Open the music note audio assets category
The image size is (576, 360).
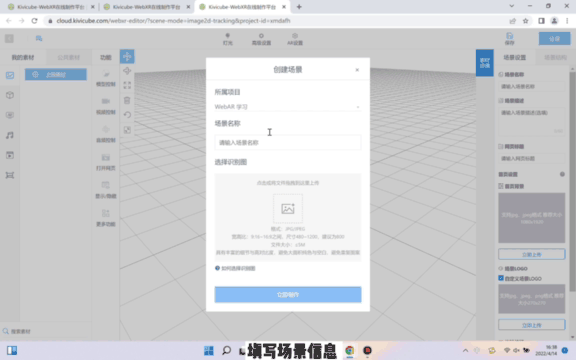10,135
